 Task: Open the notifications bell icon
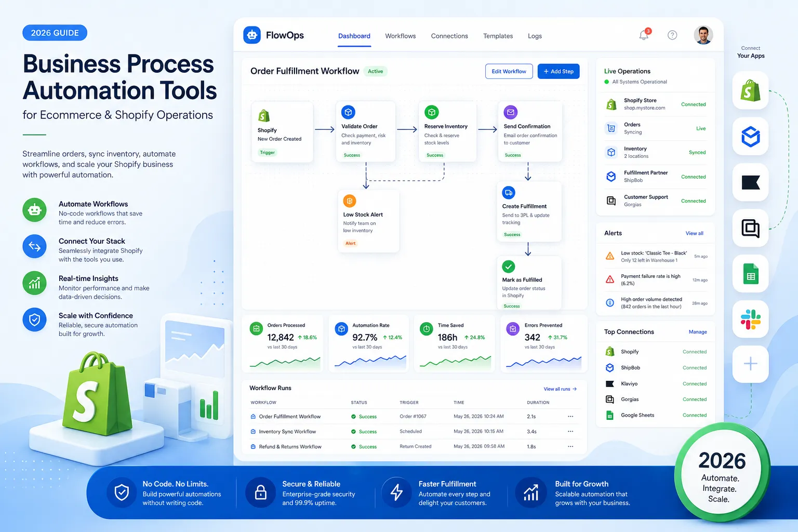[x=644, y=35]
